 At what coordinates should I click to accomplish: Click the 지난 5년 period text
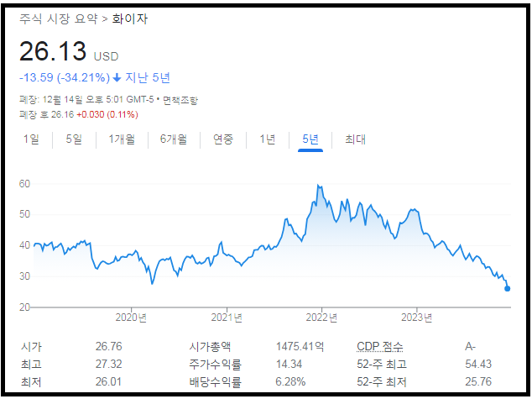point(148,78)
